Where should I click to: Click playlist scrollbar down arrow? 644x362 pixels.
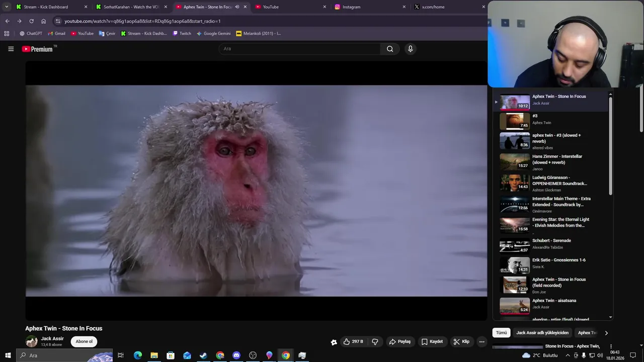(611, 317)
